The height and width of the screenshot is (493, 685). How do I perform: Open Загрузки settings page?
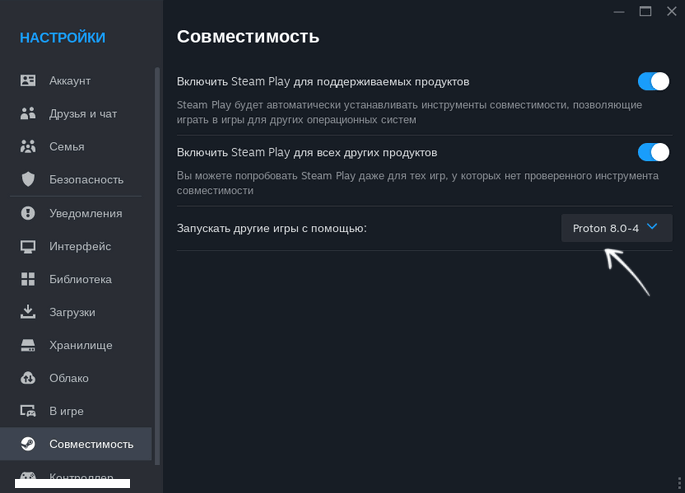pos(76,312)
